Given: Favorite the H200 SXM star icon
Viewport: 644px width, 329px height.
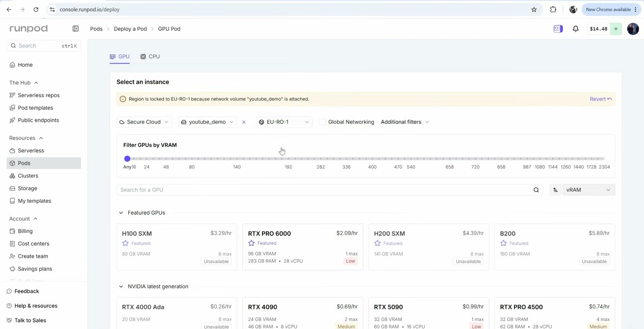Looking at the screenshot, I should tap(377, 243).
